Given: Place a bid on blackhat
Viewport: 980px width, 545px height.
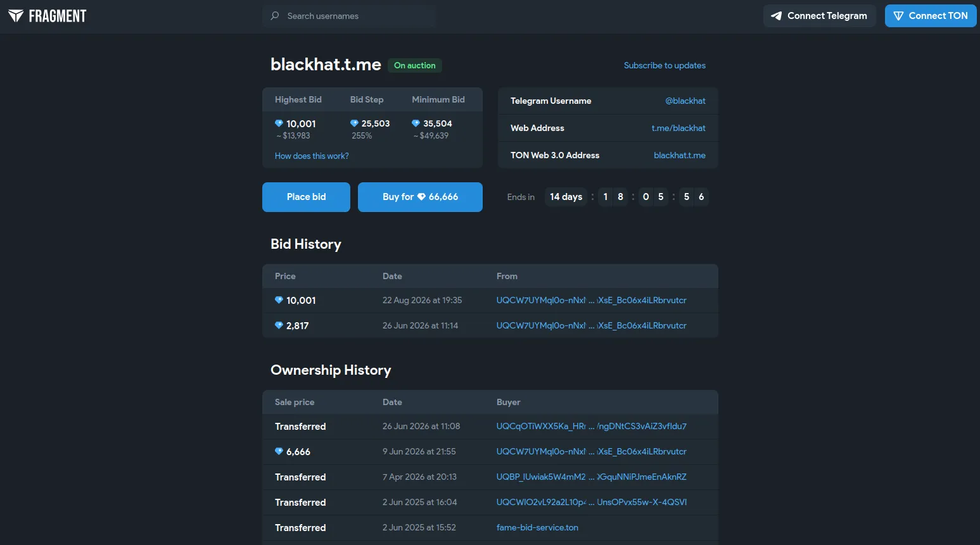Looking at the screenshot, I should (306, 197).
